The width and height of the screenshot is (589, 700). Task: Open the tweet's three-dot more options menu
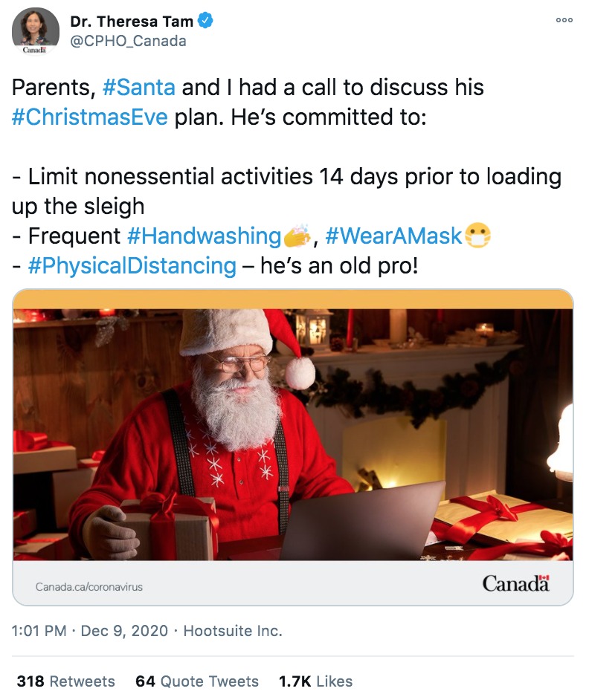tap(564, 20)
